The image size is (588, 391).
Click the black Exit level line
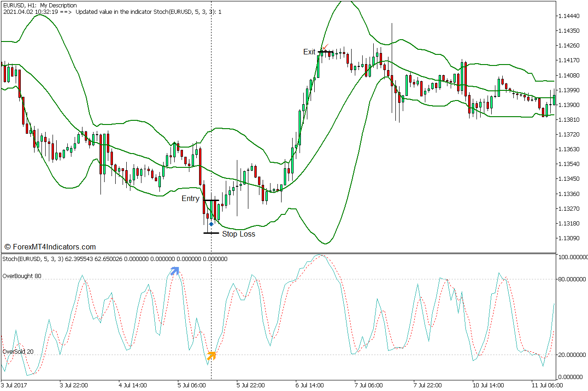pos(325,52)
